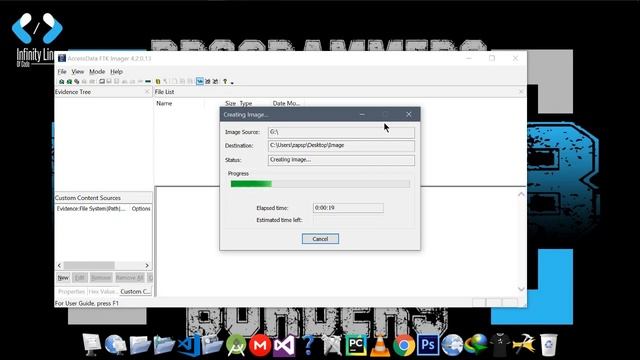
Task: Open the Help menu
Action: point(116,71)
